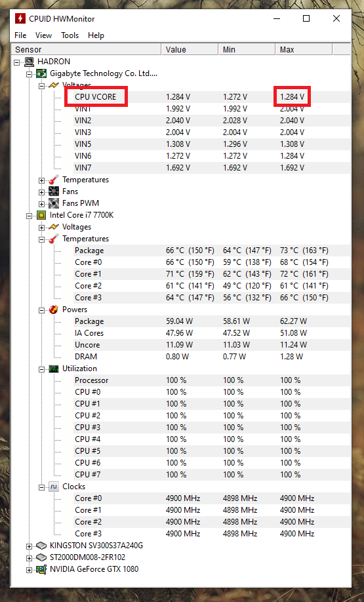Click the Powers flame icon
Screen dimensions: 364x602
pyautogui.click(x=54, y=310)
